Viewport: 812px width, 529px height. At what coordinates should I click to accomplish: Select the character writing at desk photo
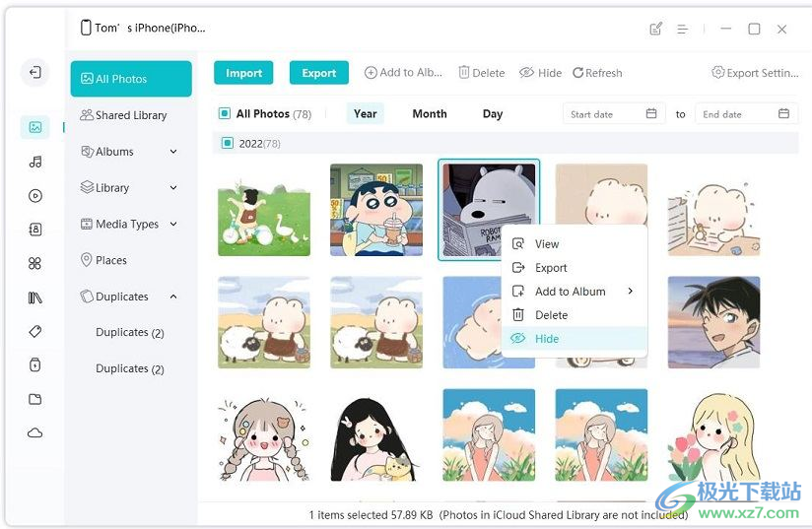(713, 219)
